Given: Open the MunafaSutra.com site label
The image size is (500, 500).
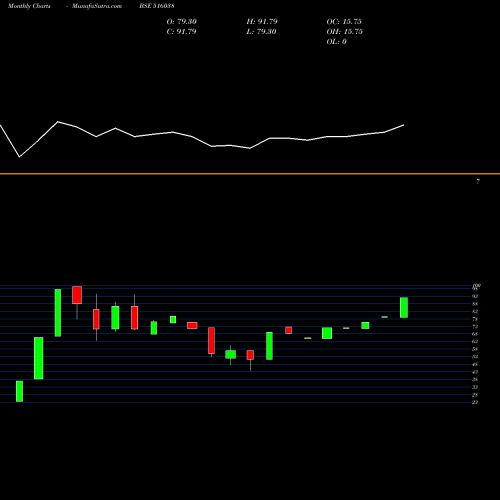Looking at the screenshot, I should point(97,6).
